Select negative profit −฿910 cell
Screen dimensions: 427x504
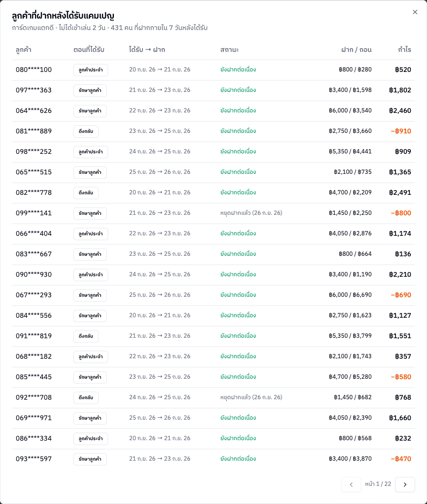click(401, 131)
